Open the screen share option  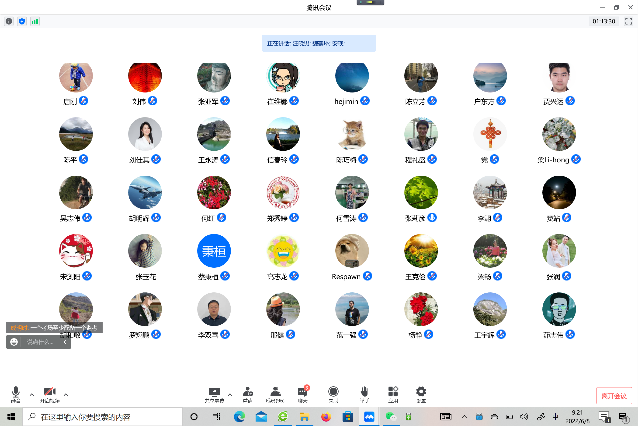(x=213, y=393)
